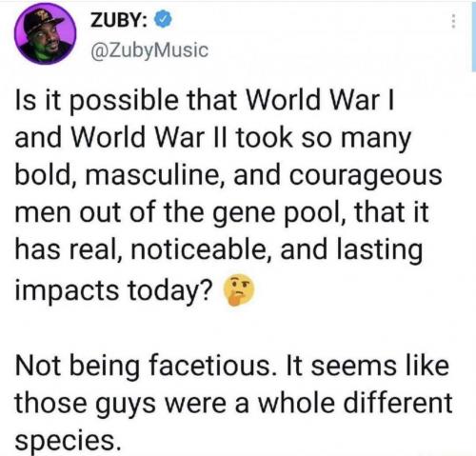Viewport: 476px width, 456px height.
Task: Click the word 'masculine' in the tweet
Action: (151, 176)
